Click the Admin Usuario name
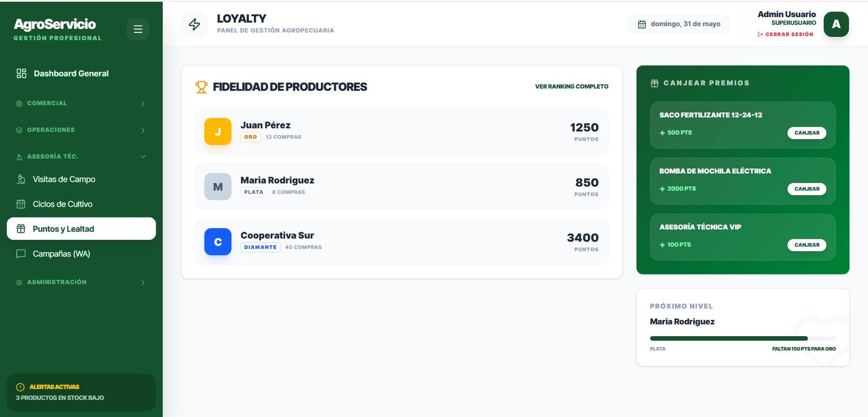Screen dimensions: 868x417 coord(787,15)
